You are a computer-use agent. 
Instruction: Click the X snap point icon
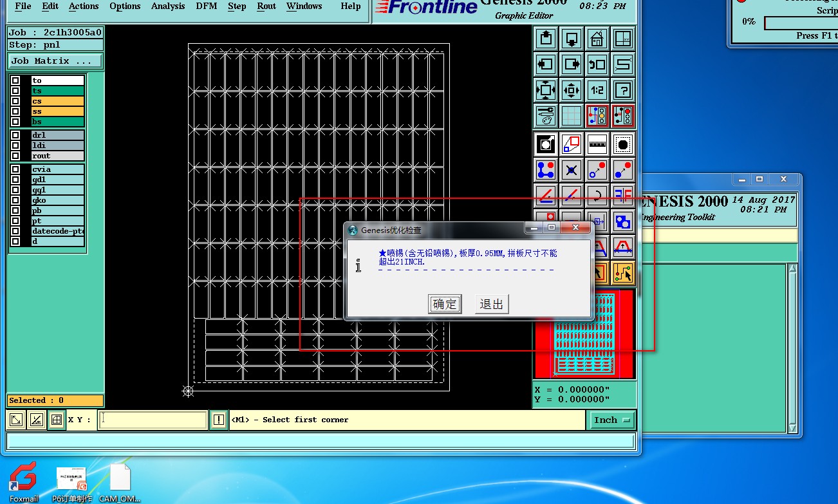(x=572, y=170)
